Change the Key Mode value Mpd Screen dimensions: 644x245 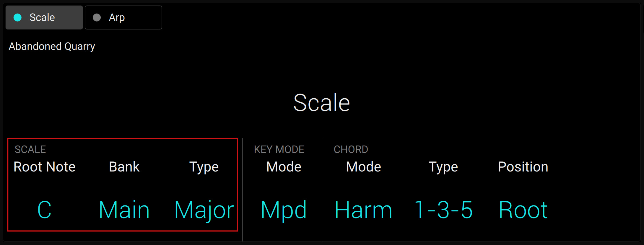tap(283, 210)
